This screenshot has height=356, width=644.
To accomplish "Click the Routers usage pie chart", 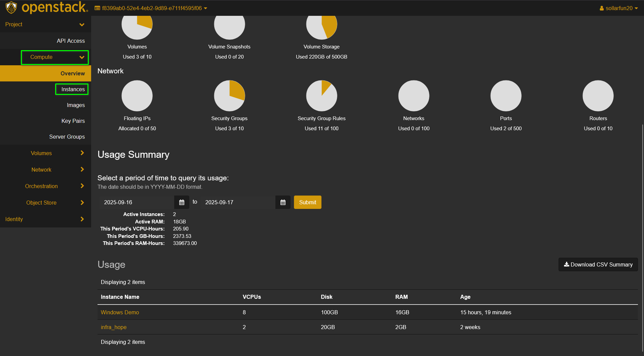I will pyautogui.click(x=598, y=96).
